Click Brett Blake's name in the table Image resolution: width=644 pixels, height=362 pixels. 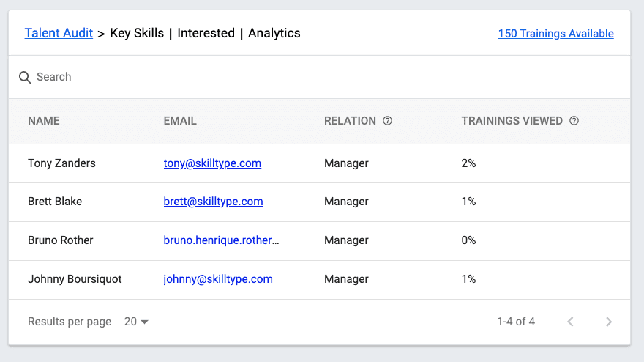point(55,202)
